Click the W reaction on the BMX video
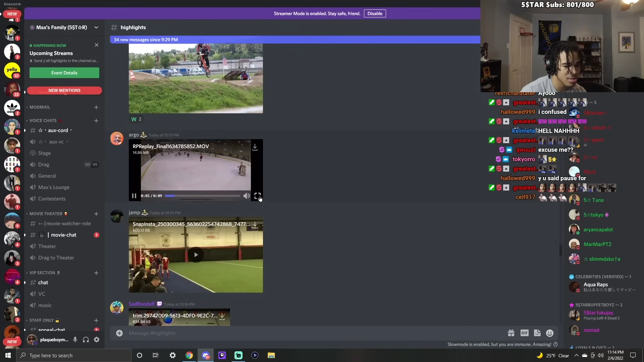Screen dimensions: 644x362 136,119
